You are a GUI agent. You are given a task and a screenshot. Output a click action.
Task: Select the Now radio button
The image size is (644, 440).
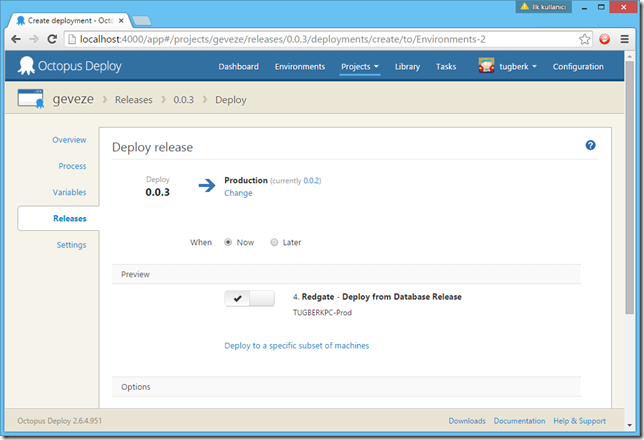coord(228,242)
